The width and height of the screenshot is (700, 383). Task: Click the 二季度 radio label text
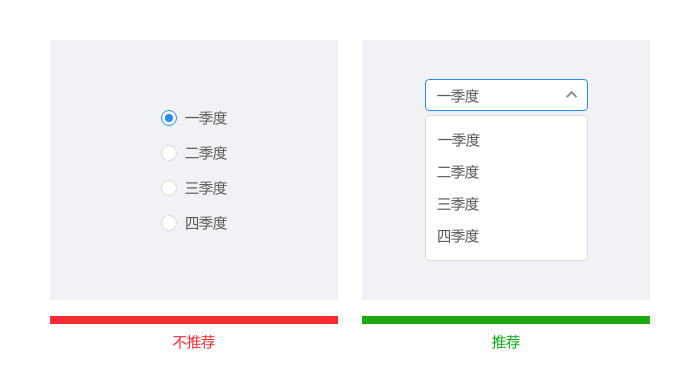206,154
